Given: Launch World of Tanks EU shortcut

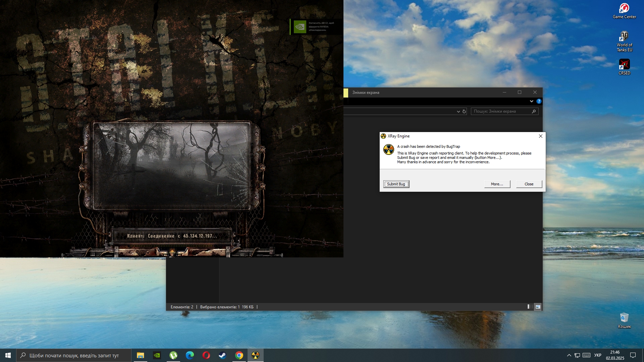Looking at the screenshot, I should [624, 41].
